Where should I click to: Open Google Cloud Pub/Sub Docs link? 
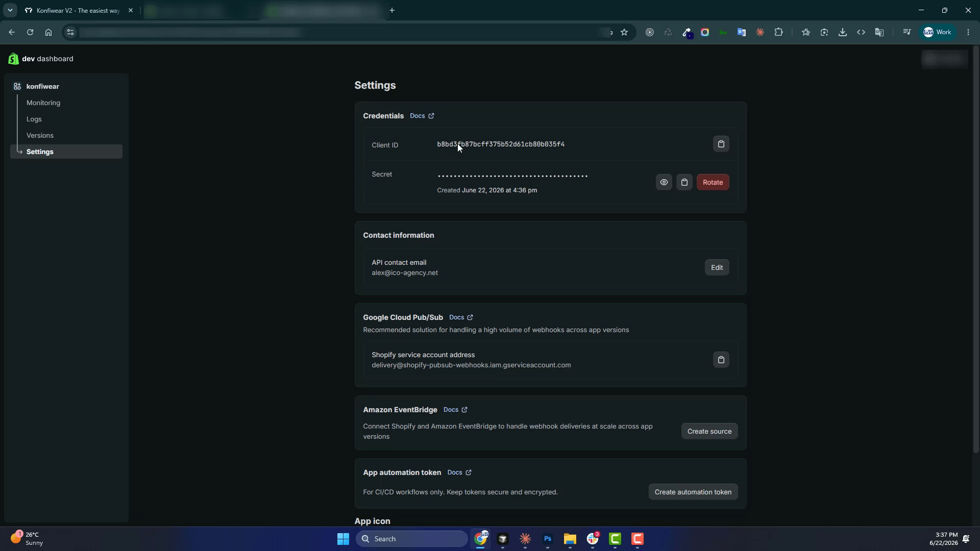[x=461, y=317]
